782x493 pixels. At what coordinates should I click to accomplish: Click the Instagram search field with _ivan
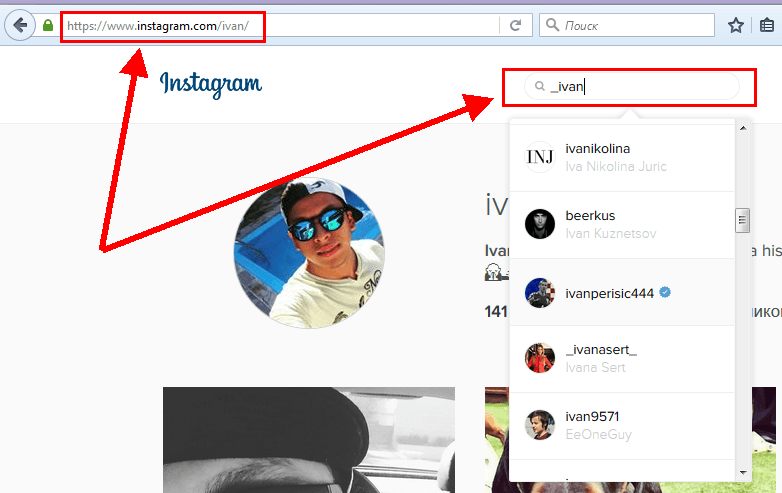[632, 86]
